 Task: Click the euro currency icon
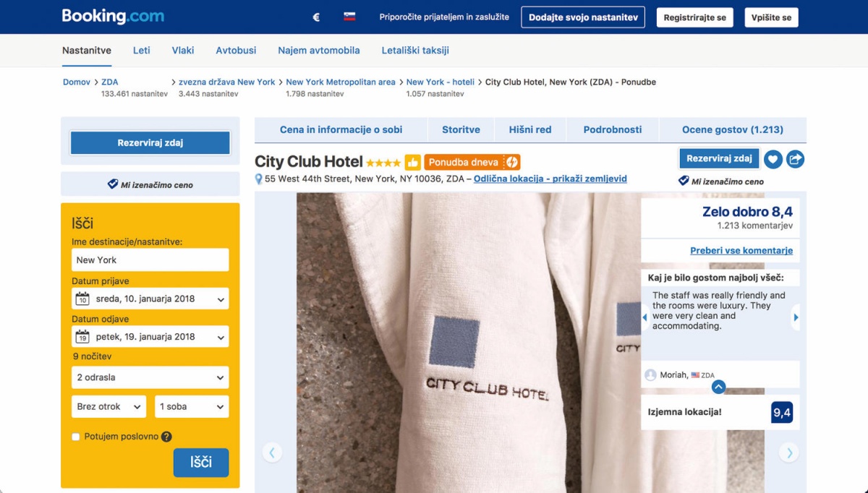(x=316, y=17)
